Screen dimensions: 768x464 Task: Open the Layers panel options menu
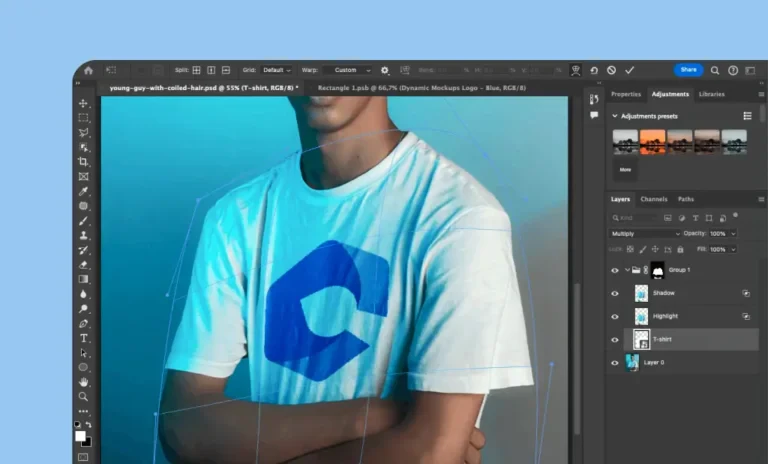click(x=761, y=199)
